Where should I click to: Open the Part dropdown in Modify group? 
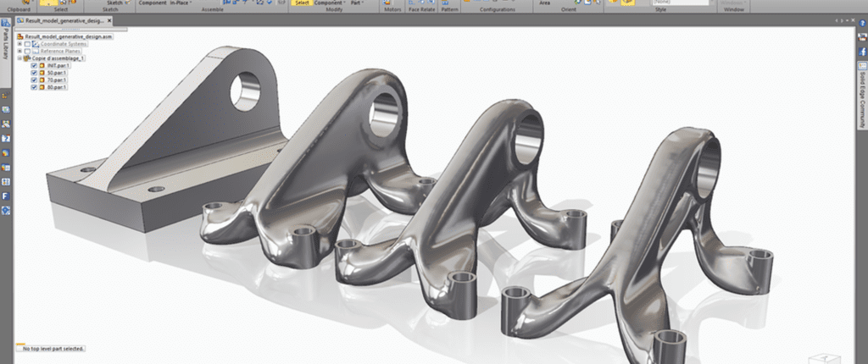pos(357,3)
